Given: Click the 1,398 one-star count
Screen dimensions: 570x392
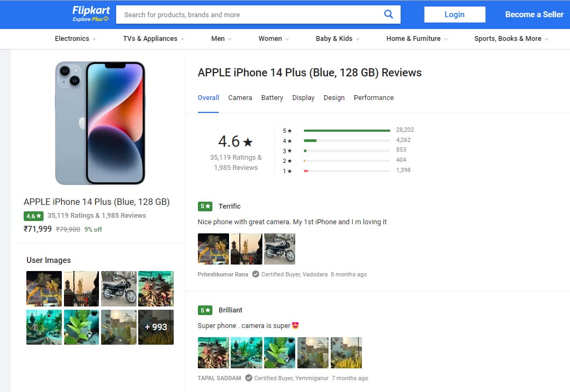Looking at the screenshot, I should pyautogui.click(x=403, y=170).
